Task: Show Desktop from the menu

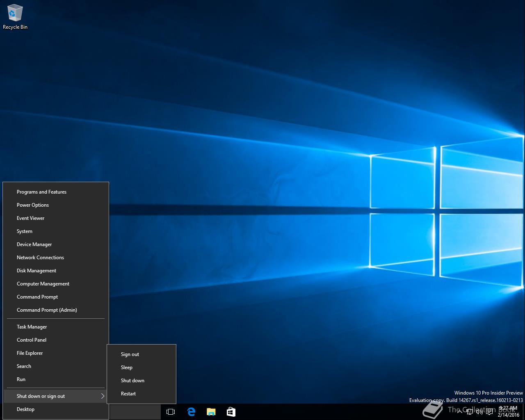Action: 56,409
